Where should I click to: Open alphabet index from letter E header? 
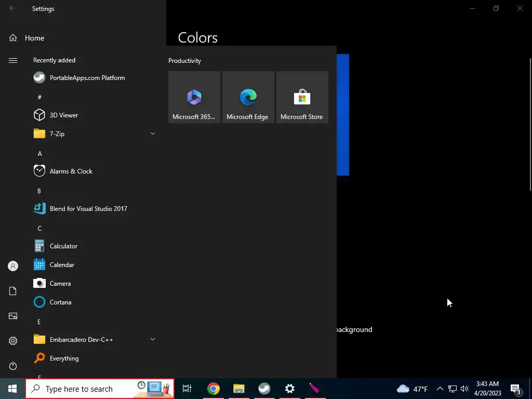pyautogui.click(x=39, y=322)
